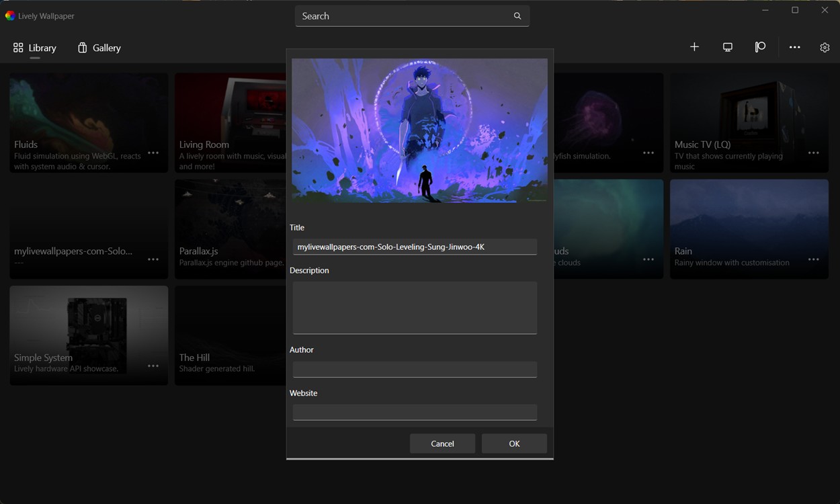Open the three-dot overflow menu in the toolbar
The height and width of the screenshot is (504, 840).
[x=795, y=47]
